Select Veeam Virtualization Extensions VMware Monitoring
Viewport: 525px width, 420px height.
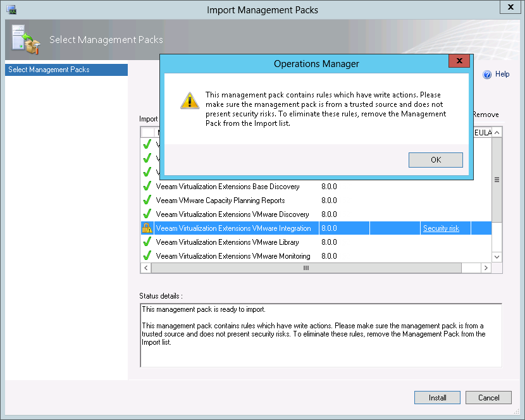233,256
